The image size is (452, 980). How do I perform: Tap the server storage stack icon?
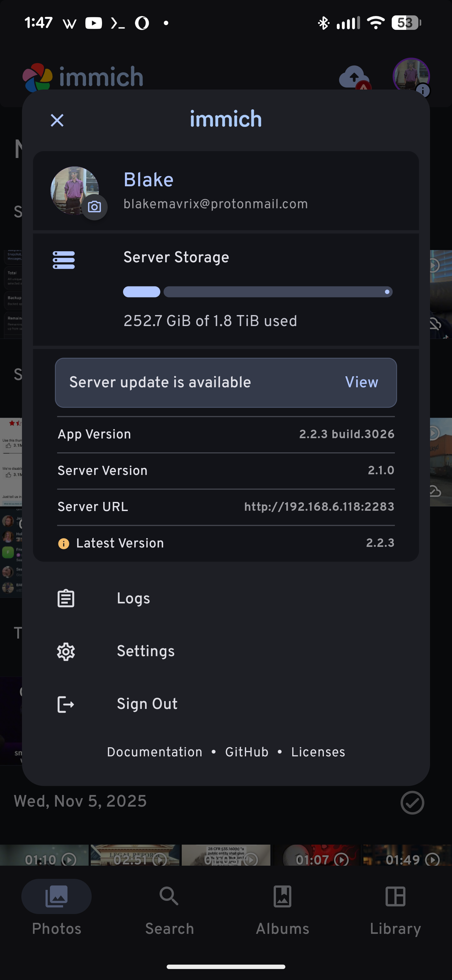(x=63, y=260)
